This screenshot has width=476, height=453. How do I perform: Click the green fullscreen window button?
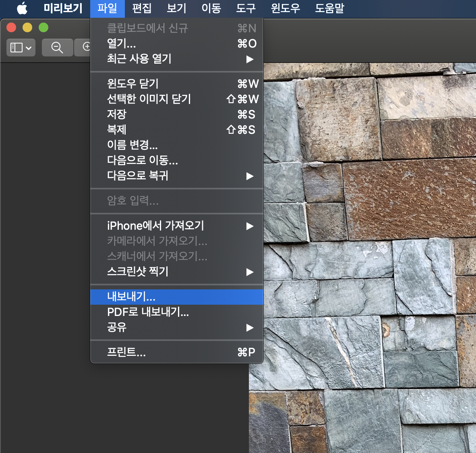[x=43, y=27]
